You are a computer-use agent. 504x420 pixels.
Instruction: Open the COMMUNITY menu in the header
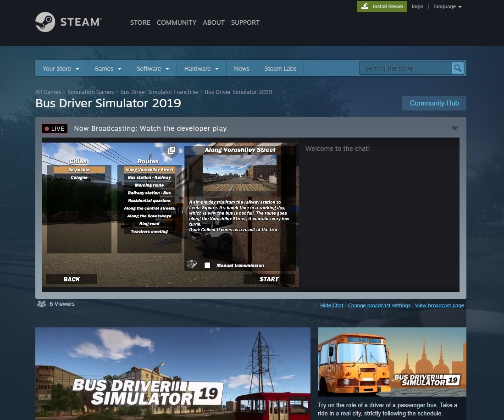[x=176, y=22]
